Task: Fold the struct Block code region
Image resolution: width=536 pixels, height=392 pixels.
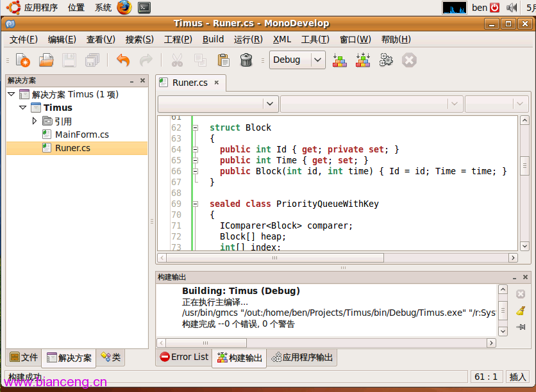Action: (195, 127)
